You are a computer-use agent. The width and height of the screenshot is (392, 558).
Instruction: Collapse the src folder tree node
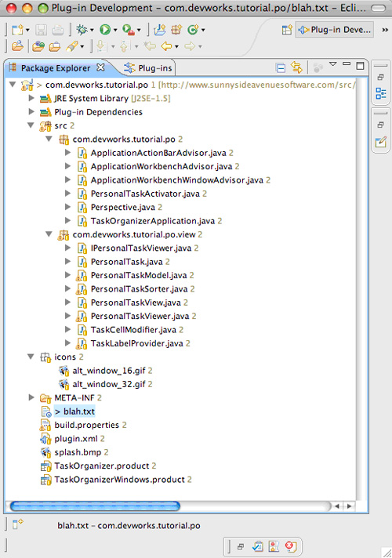tap(31, 125)
